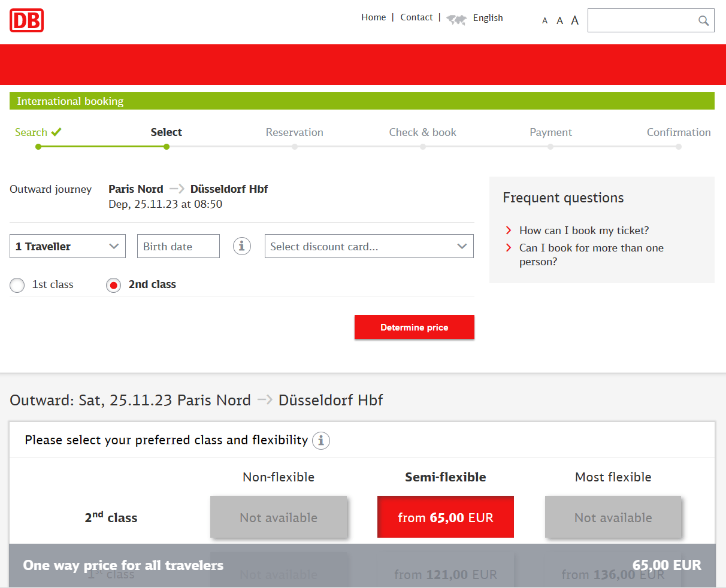
Task: Select largest font size A
Action: coord(574,20)
